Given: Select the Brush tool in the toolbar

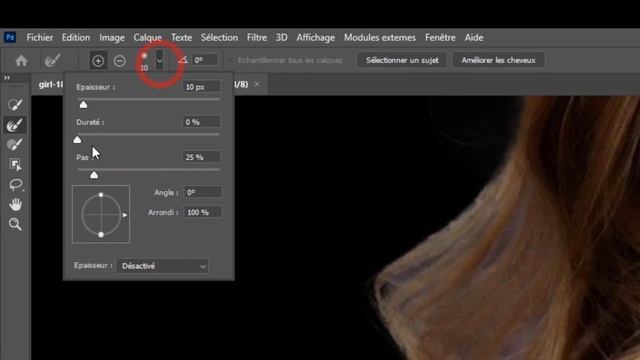Looking at the screenshot, I should click(15, 144).
